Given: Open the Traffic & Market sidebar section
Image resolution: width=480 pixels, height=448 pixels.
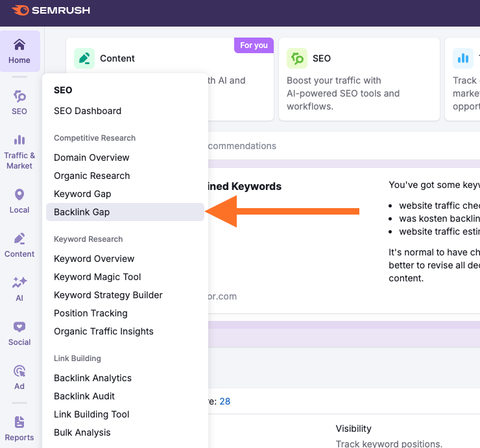Looking at the screenshot, I should [x=19, y=152].
